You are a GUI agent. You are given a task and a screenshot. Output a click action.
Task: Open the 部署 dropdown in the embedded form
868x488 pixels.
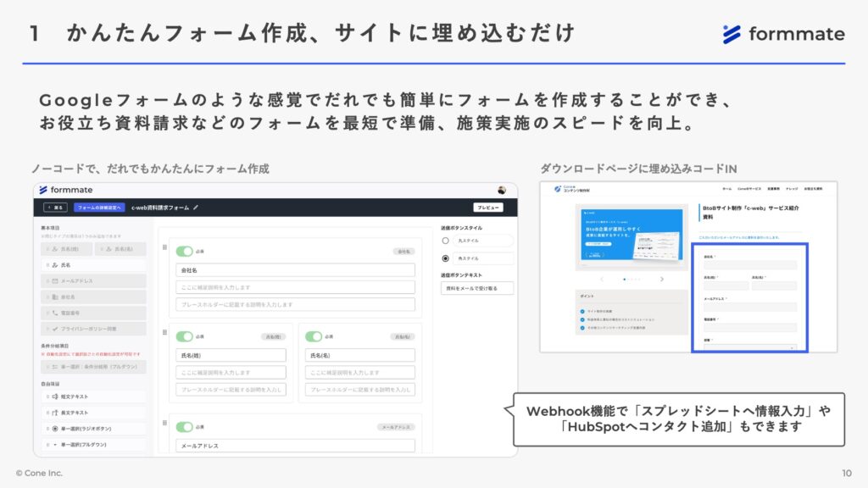pyautogui.click(x=750, y=347)
